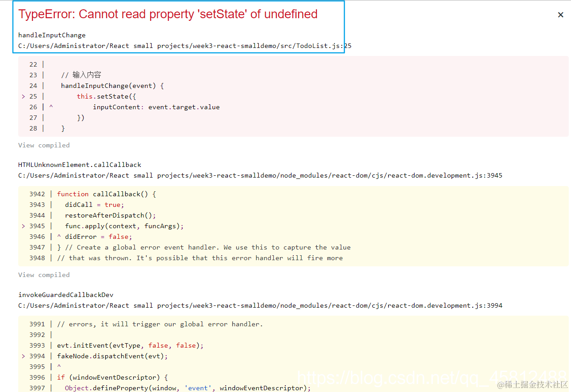Click fakeNode.dispatchEvent(evt); line

click(112, 356)
